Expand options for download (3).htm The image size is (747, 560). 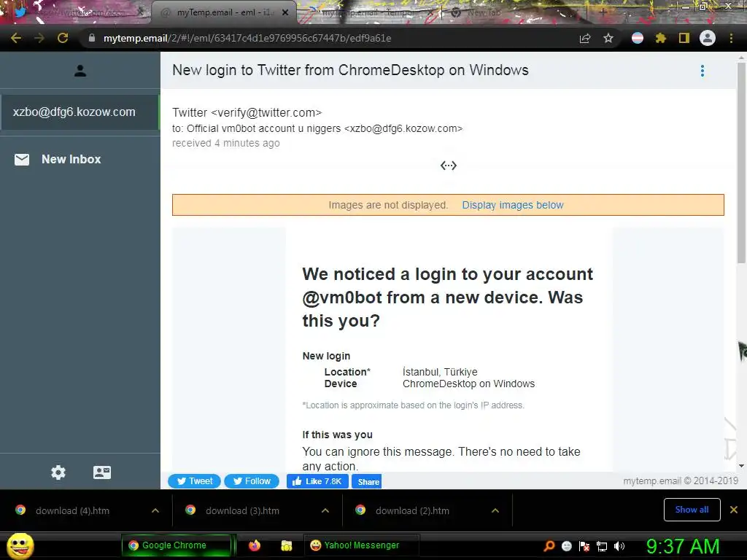[325, 510]
